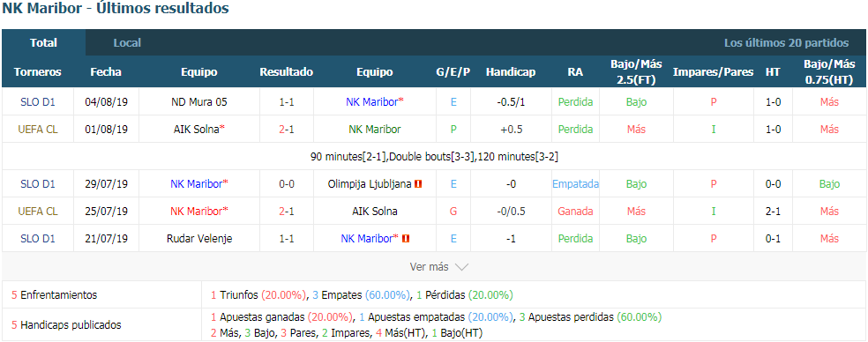Select the Total tab

click(44, 42)
